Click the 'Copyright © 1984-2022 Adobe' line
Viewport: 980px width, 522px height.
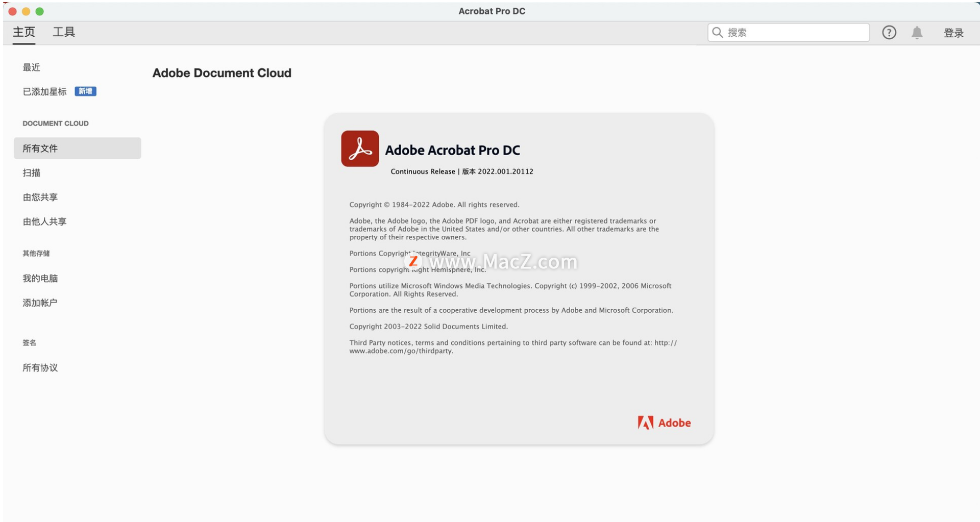(x=434, y=205)
